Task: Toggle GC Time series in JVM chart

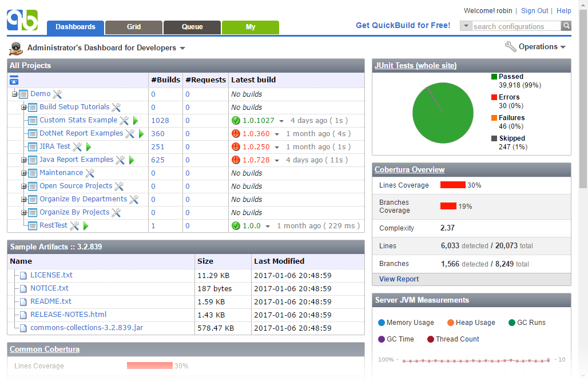Action: point(396,339)
